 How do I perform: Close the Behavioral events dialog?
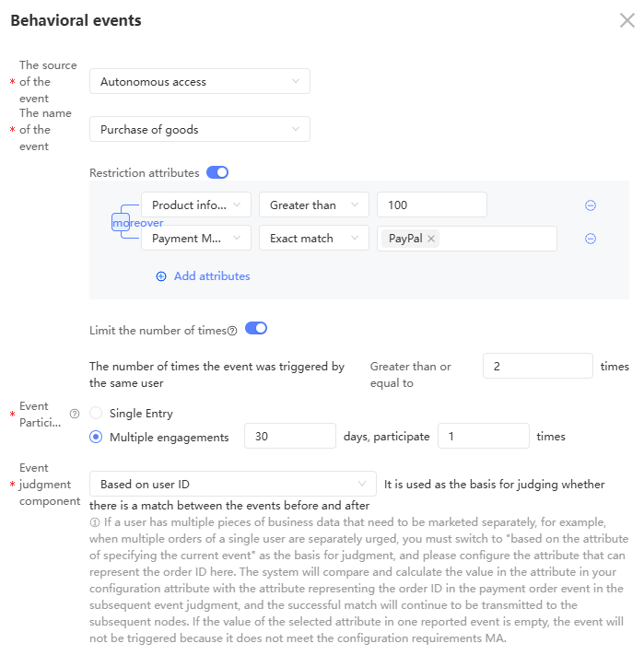(626, 20)
